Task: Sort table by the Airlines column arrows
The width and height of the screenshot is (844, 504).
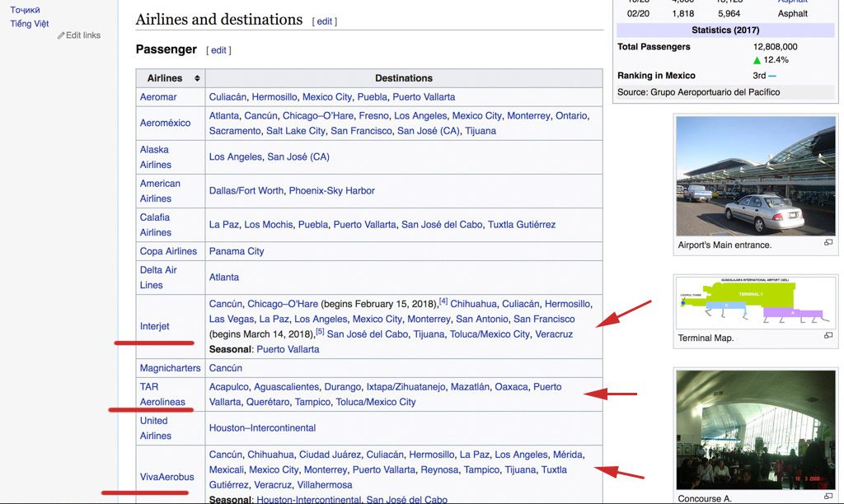Action: pos(197,78)
